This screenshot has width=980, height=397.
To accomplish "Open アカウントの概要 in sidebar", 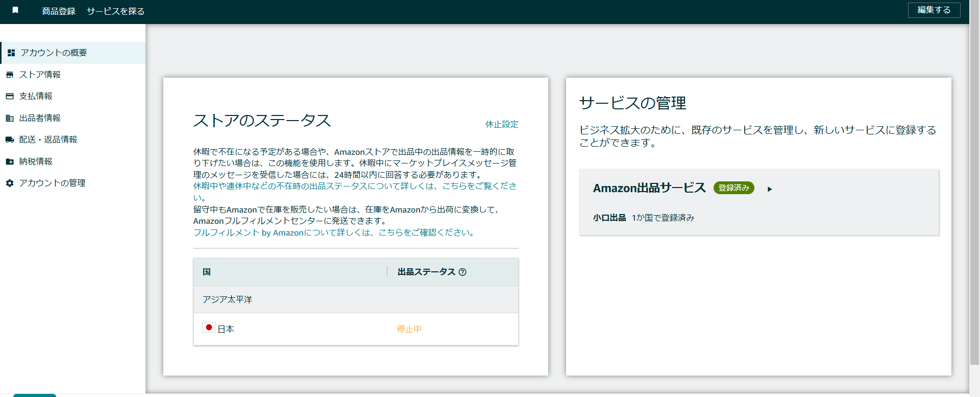I will pos(73,53).
